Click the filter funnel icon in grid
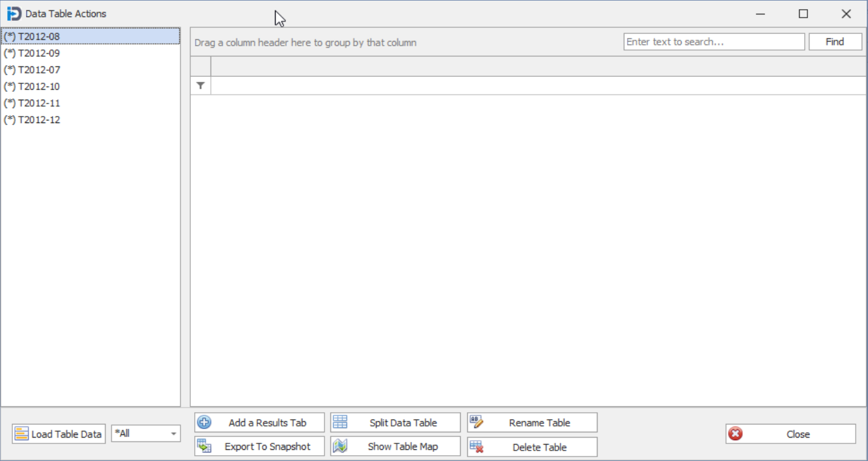 [x=201, y=86]
